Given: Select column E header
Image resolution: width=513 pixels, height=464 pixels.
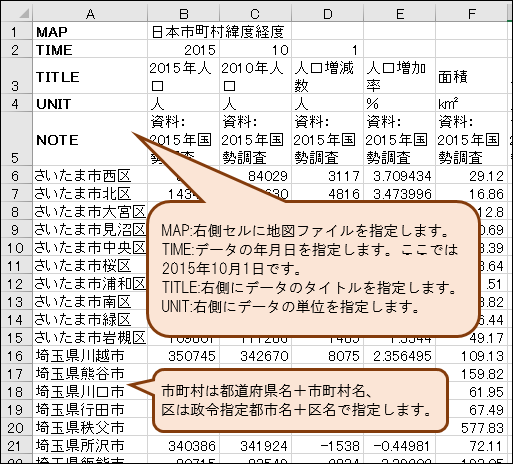Looking at the screenshot, I should click(399, 14).
